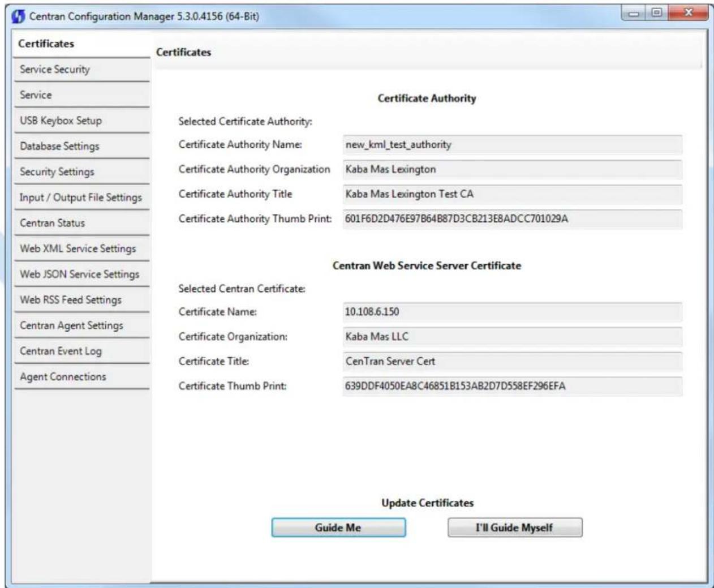Choose I'll Guide Myself button

[x=514, y=527]
